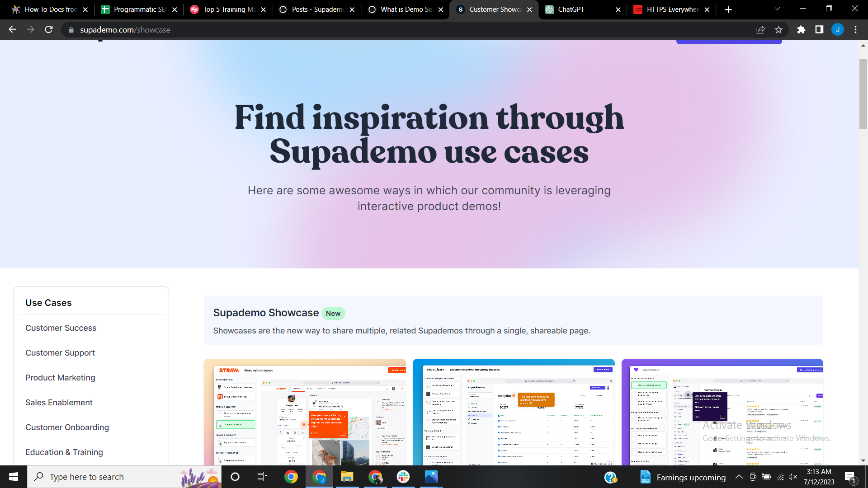Screen dimensions: 868x488
Task: Open Slack from the taskbar
Action: (x=403, y=477)
